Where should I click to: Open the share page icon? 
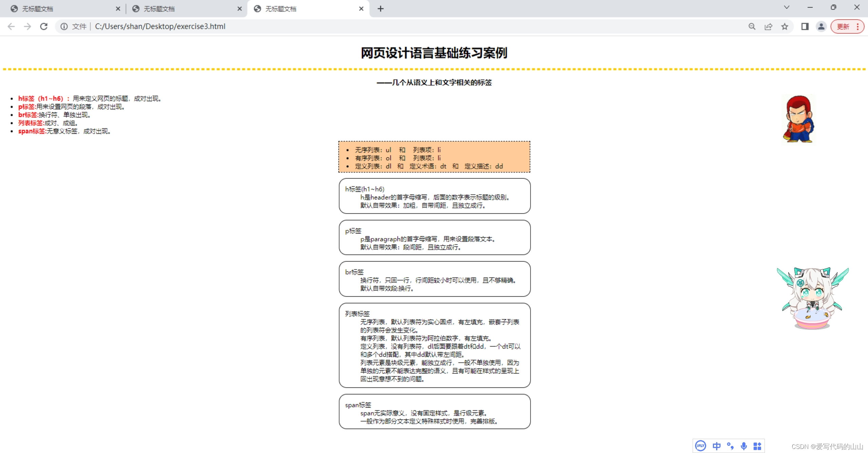pos(768,26)
